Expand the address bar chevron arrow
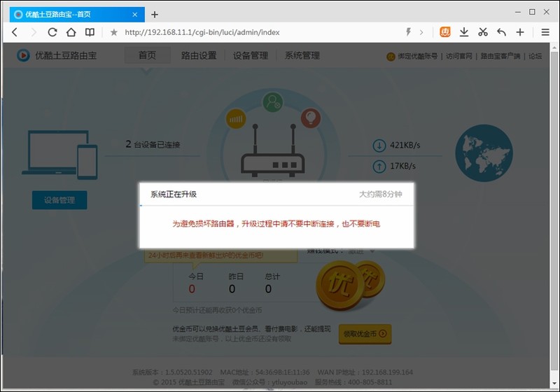The width and height of the screenshot is (560, 392). [x=421, y=32]
